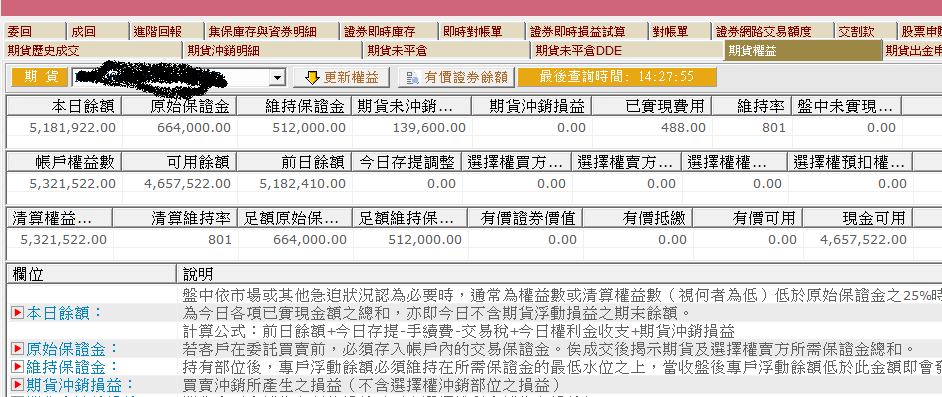Open the 即時對帳單 tab
This screenshot has width=942, height=397.
[x=482, y=31]
